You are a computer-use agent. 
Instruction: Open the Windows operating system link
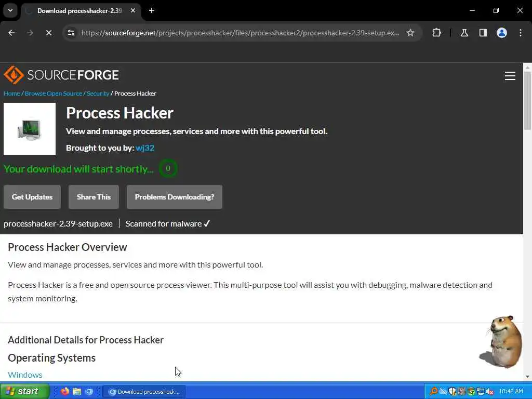point(25,375)
